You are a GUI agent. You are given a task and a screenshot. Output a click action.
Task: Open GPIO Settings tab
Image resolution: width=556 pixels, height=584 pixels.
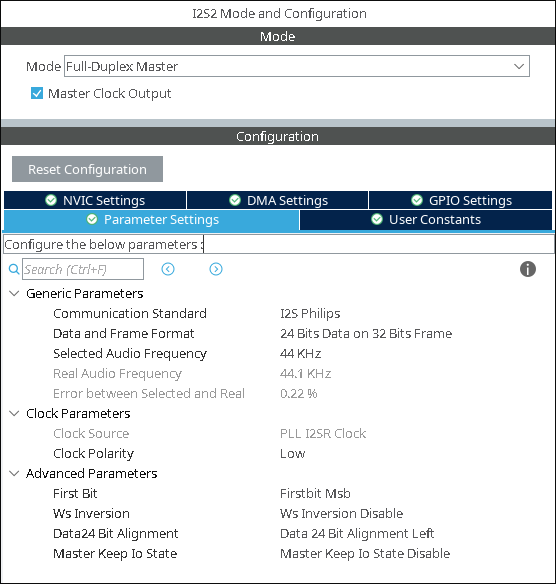[x=460, y=200]
